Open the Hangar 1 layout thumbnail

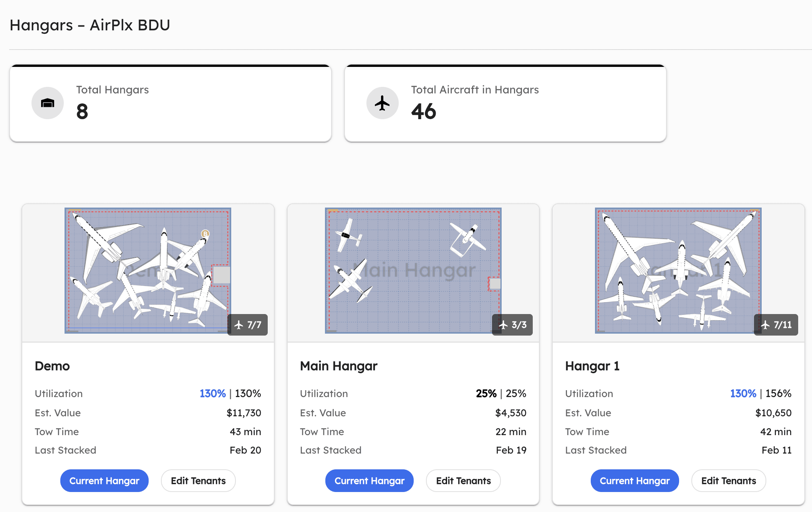point(678,270)
